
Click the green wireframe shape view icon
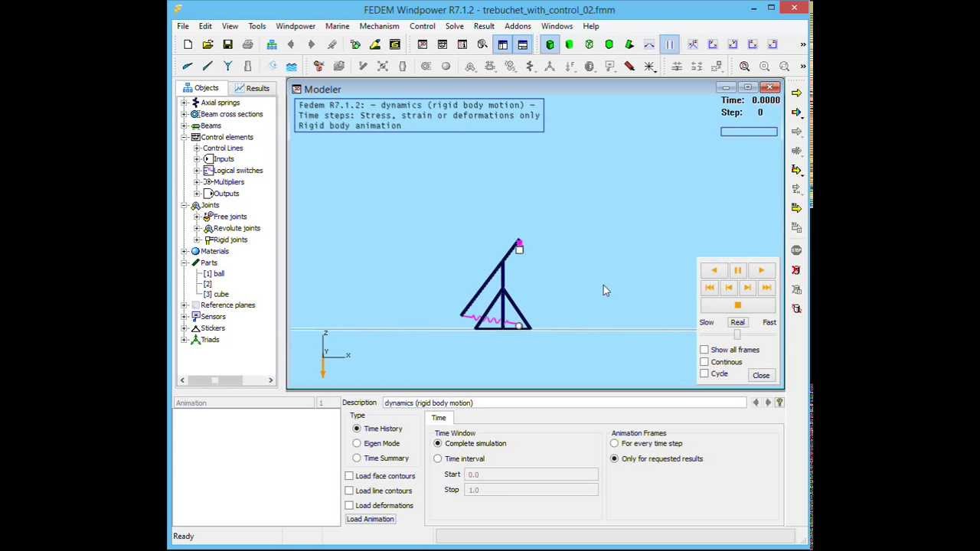589,44
